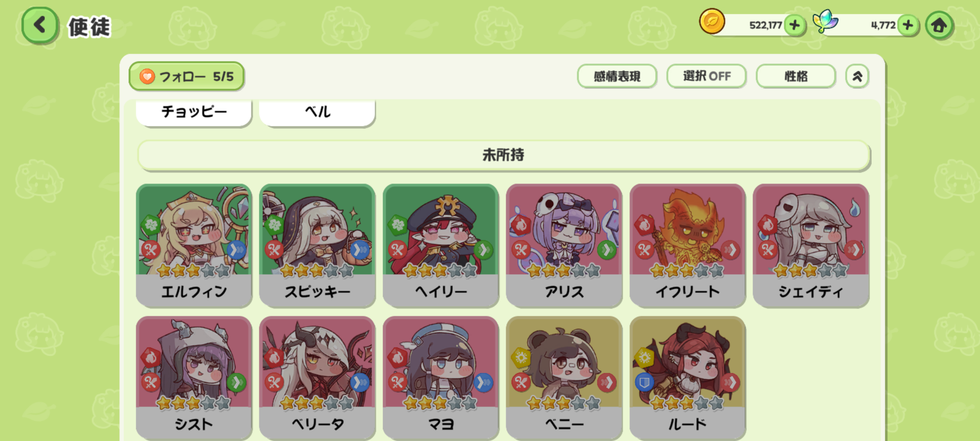Screen dimensions: 980x441
Task: Open the アリス character card
Action: (x=564, y=245)
